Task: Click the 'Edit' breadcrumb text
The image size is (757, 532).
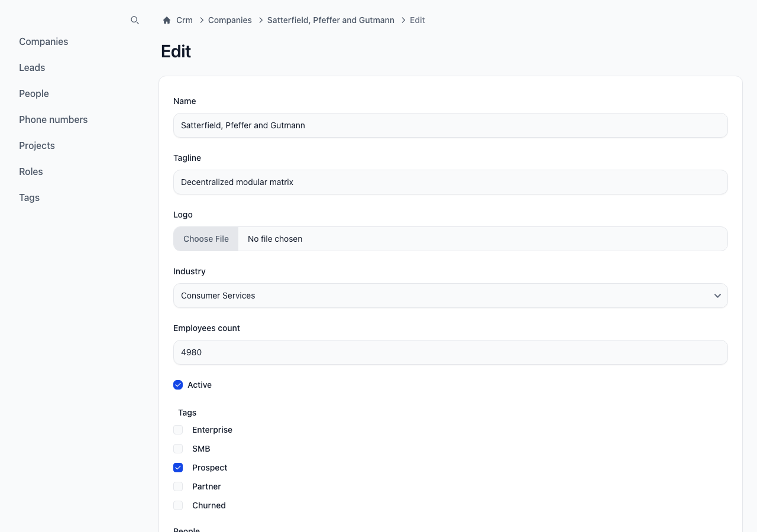Action: pos(418,20)
